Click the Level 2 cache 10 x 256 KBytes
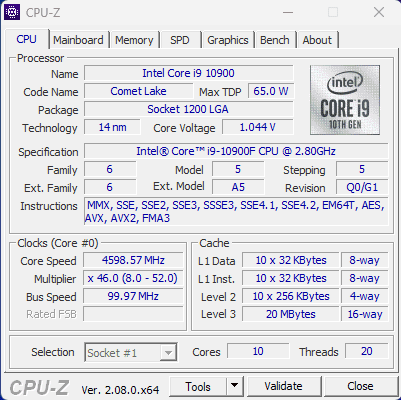 click(x=291, y=296)
